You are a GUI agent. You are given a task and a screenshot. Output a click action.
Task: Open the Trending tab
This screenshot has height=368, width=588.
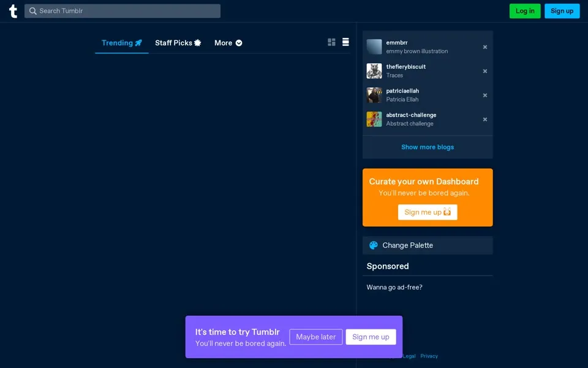click(x=122, y=43)
